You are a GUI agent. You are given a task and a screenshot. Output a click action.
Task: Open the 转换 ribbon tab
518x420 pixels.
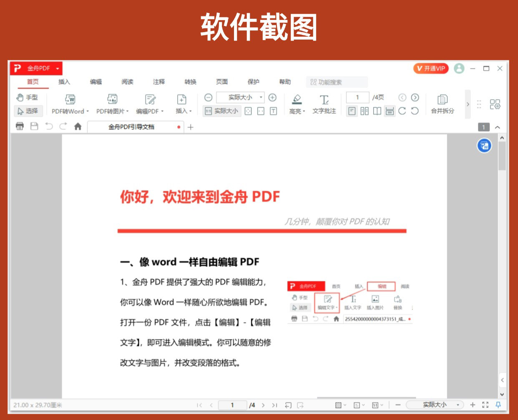coord(191,82)
